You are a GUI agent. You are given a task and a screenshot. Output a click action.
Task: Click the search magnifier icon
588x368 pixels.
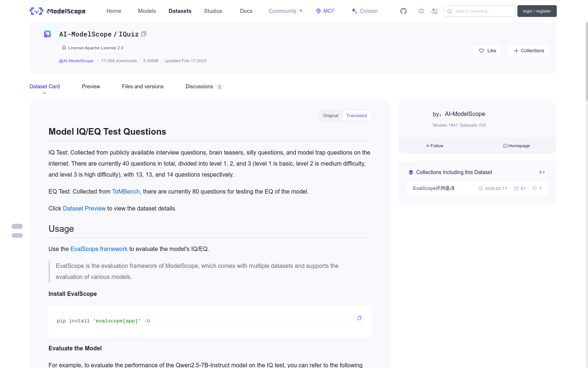click(449, 11)
